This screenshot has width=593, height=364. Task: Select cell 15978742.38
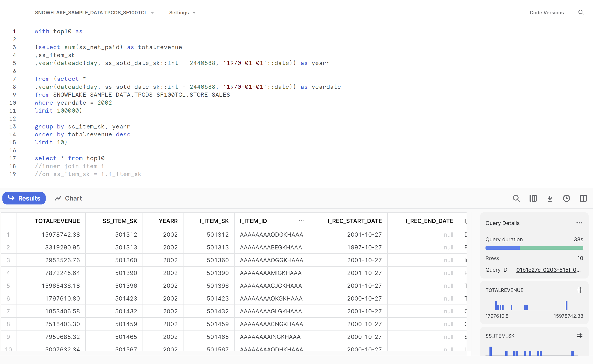(x=51, y=235)
